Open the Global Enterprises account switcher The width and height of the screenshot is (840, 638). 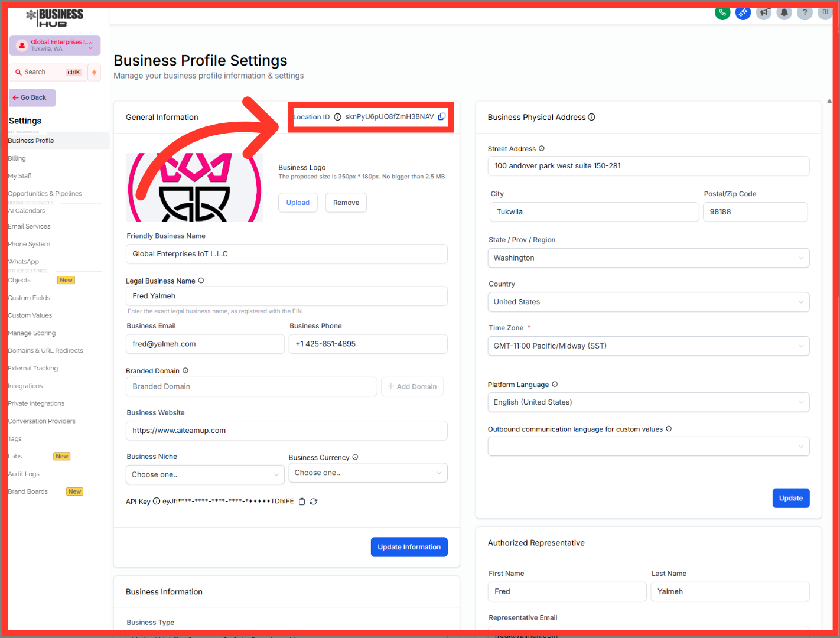pos(55,45)
